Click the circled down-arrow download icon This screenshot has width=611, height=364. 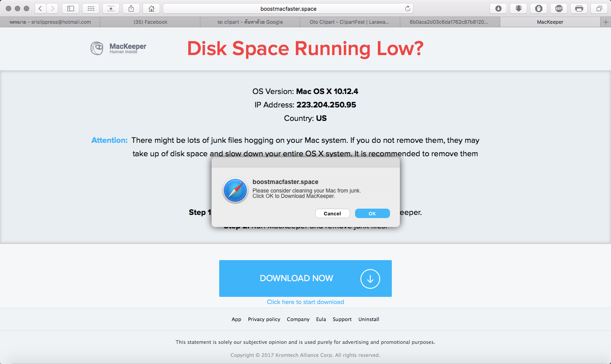[370, 278]
